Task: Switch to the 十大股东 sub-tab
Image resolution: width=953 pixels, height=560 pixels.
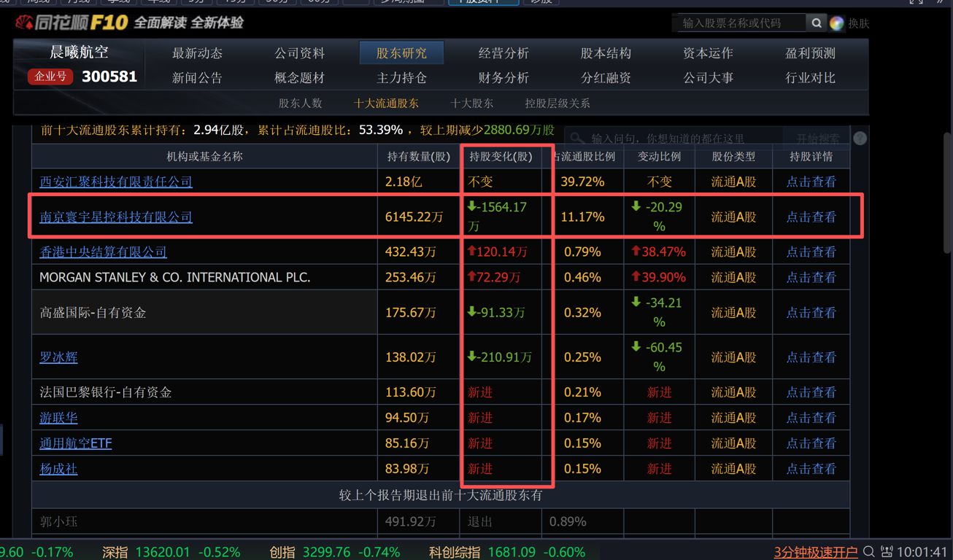Action: coord(471,104)
